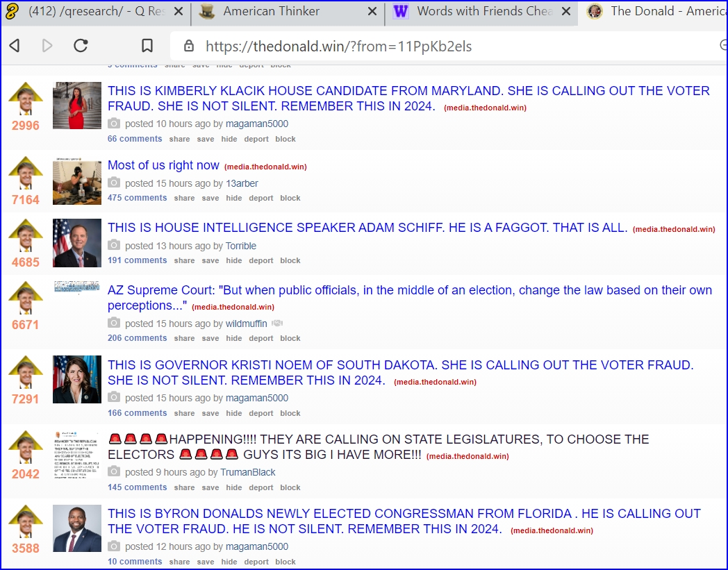The height and width of the screenshot is (570, 728).
Task: Open the 145 comments link
Action: [x=137, y=487]
